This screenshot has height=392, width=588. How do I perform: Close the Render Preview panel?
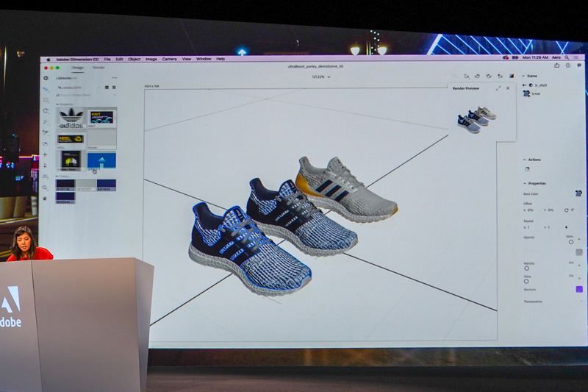(508, 88)
